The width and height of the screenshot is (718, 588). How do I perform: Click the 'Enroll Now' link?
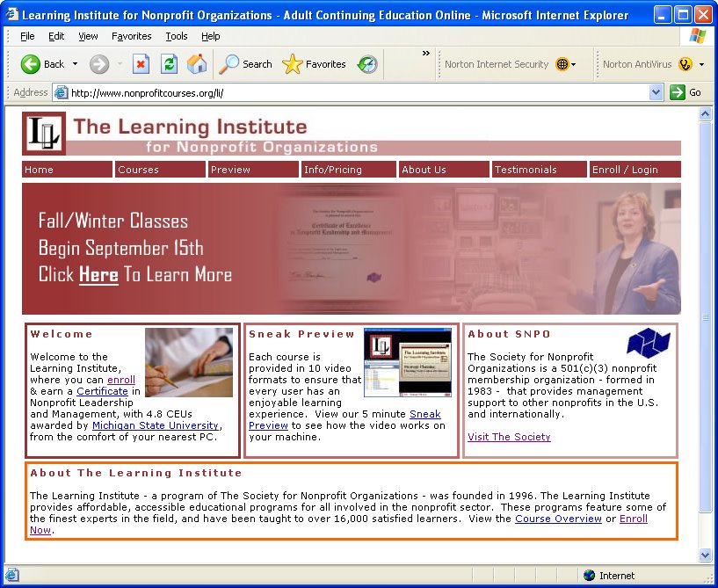634,519
